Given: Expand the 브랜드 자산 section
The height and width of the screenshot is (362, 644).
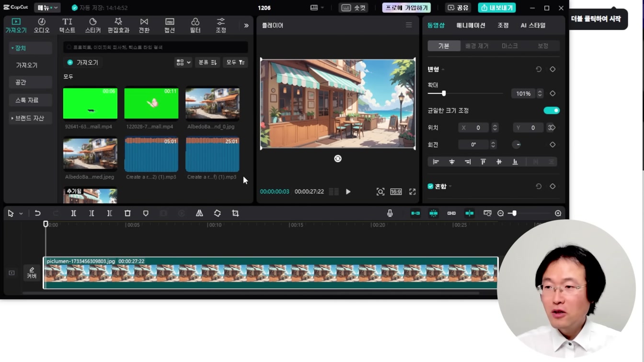Looking at the screenshot, I should 12,118.
